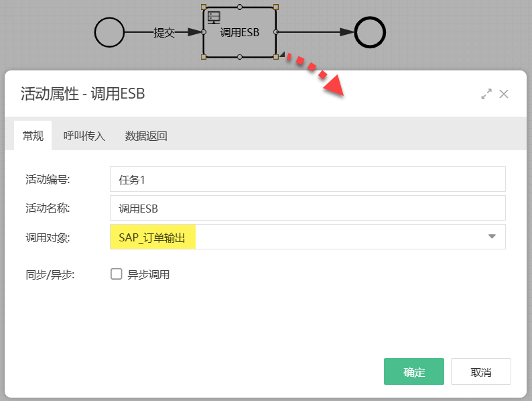Viewport: 532px width, 401px height.
Task: Focus the 活动编号 input field
Action: (x=308, y=180)
